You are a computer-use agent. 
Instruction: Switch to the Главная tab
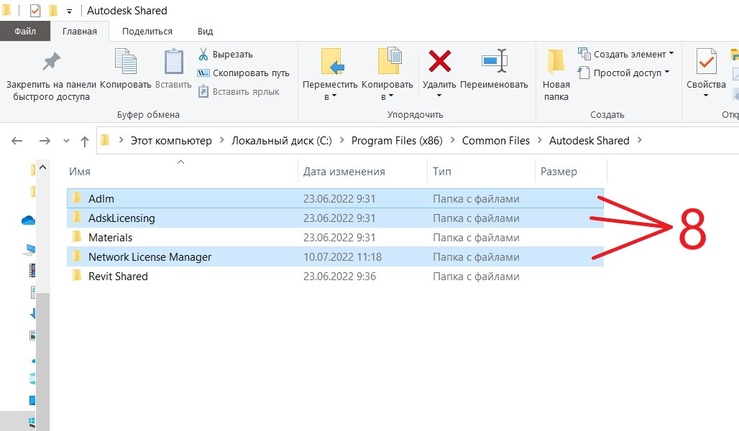80,31
